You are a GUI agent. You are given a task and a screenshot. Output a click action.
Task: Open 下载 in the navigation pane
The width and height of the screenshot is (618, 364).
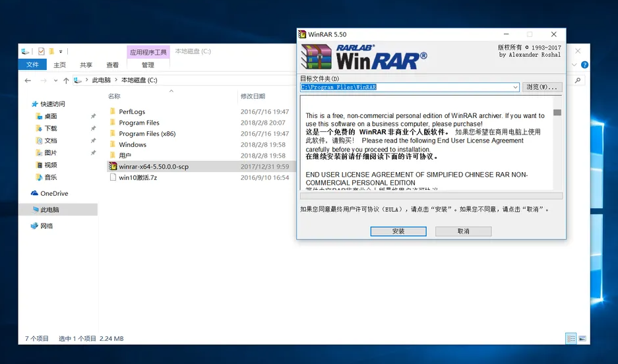51,129
